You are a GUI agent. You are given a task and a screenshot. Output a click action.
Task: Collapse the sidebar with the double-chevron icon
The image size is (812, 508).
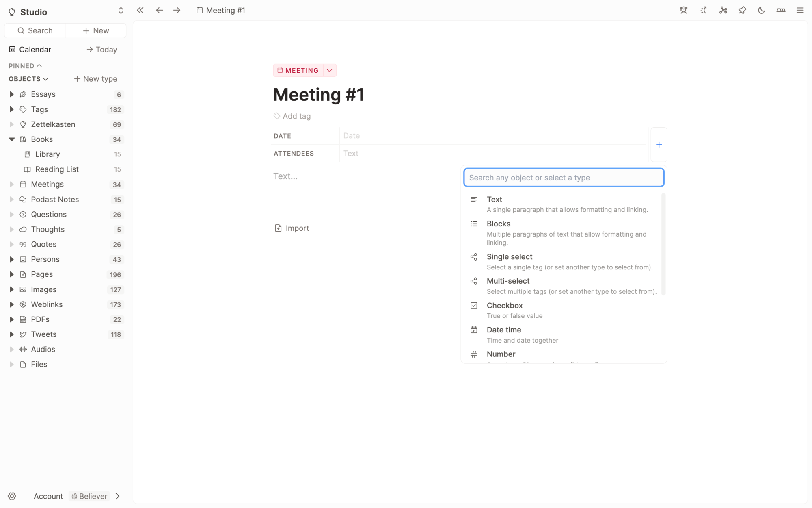[x=140, y=10]
